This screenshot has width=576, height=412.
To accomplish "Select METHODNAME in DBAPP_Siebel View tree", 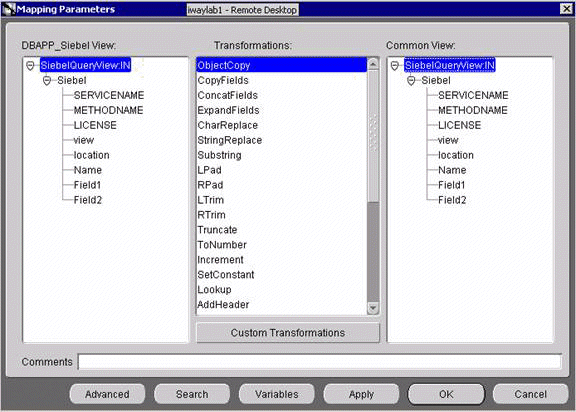I will click(108, 110).
